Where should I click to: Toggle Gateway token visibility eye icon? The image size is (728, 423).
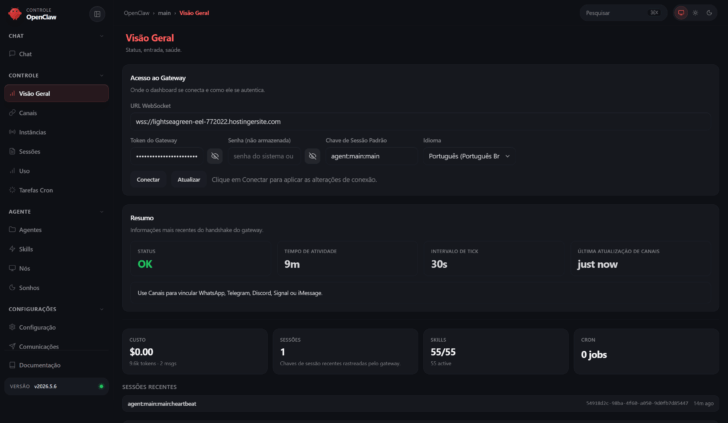pos(215,156)
